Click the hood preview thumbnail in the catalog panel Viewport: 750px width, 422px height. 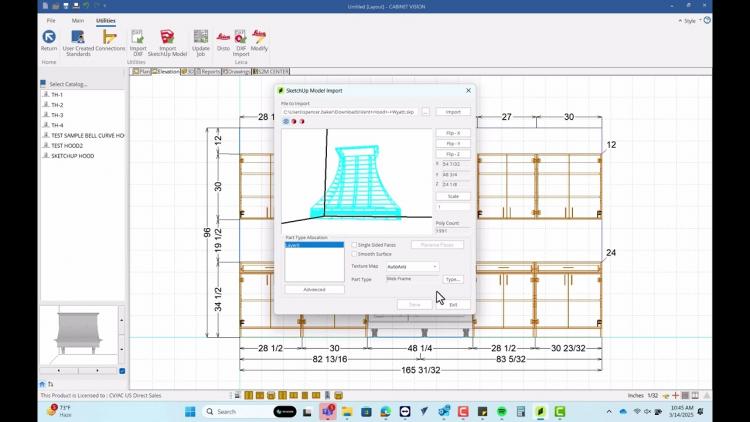coord(78,335)
